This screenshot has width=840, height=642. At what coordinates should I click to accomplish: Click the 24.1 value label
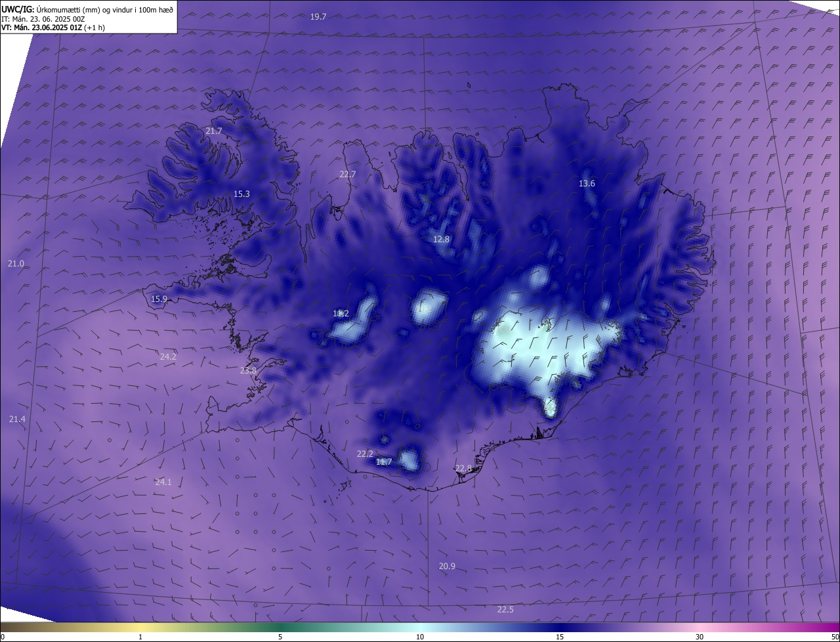click(x=163, y=482)
